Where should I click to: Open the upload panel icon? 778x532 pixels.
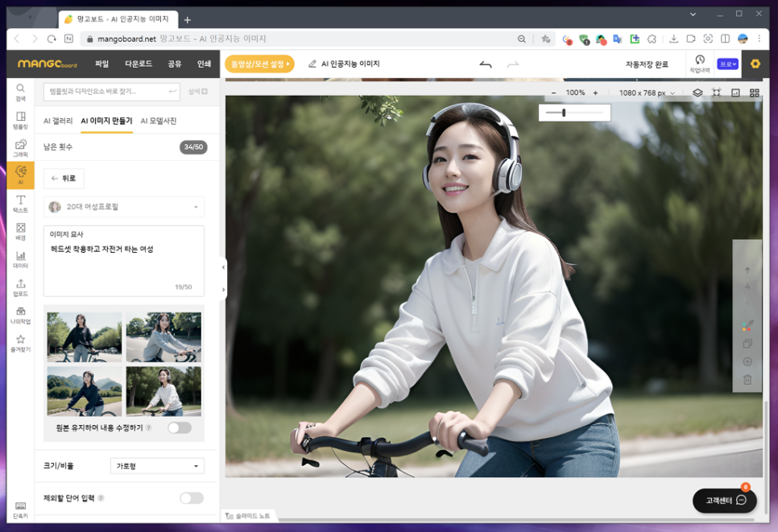click(20, 287)
